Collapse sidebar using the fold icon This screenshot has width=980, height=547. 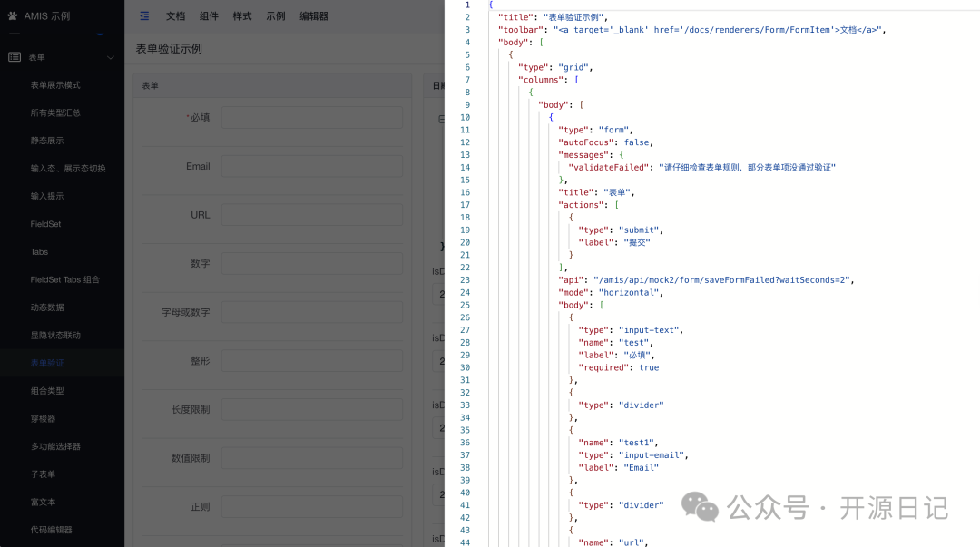tap(144, 15)
